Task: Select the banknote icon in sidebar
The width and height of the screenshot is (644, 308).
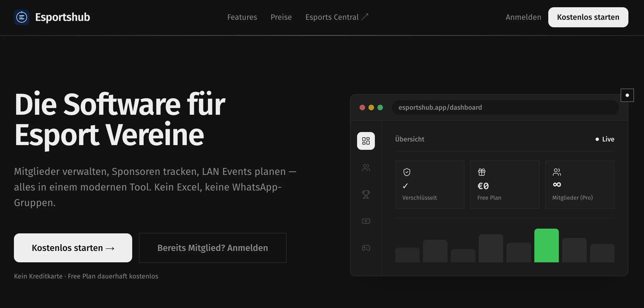Action: (366, 221)
